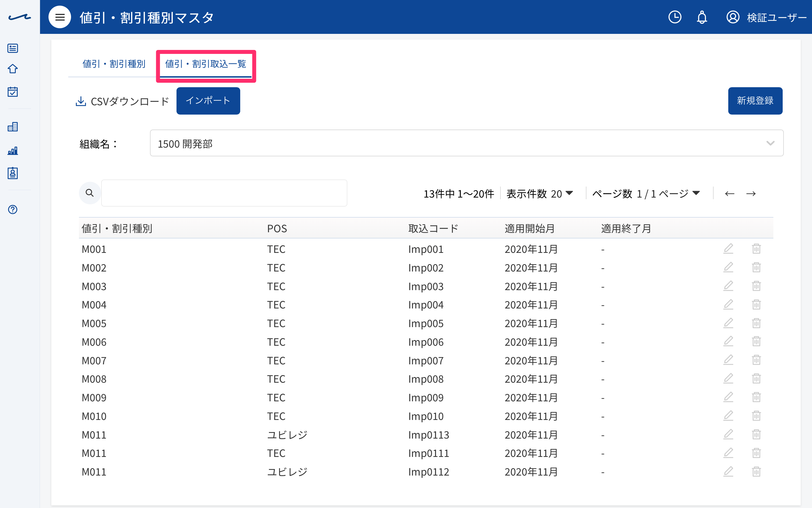Delete the Imp010 row
Image resolution: width=812 pixels, height=508 pixels.
coord(756,416)
